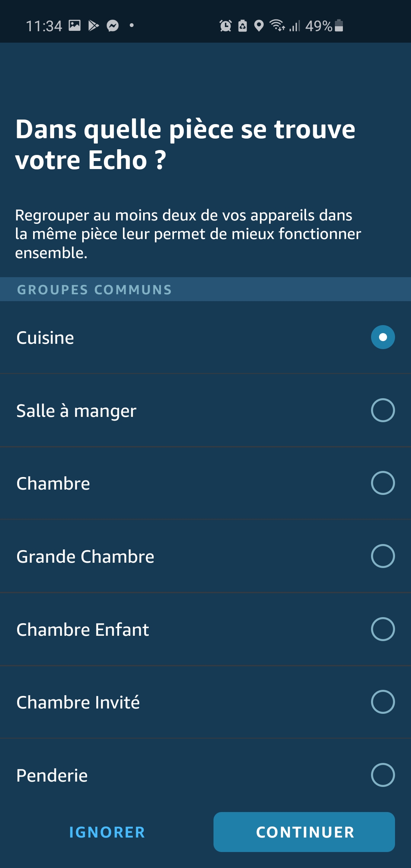Tap the battery saver status icon
Screen dimensions: 411x868
[x=242, y=26]
